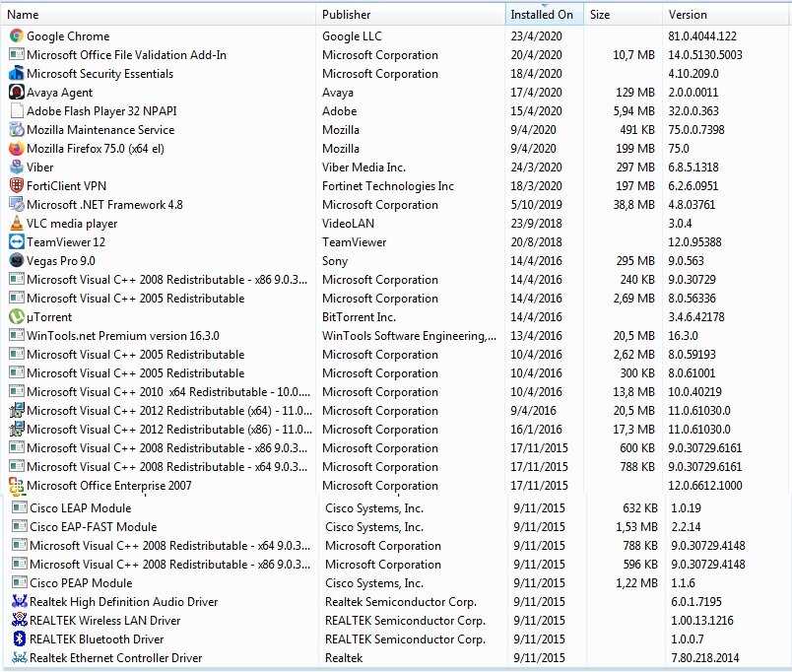The width and height of the screenshot is (792, 672).
Task: Click the TeamViewer 12 icon
Action: coord(17,241)
